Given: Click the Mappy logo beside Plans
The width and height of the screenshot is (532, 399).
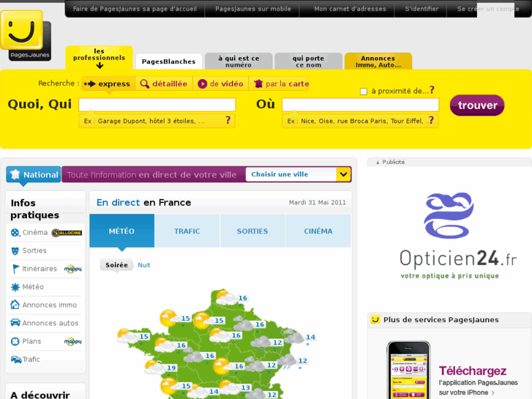Looking at the screenshot, I should click(72, 341).
